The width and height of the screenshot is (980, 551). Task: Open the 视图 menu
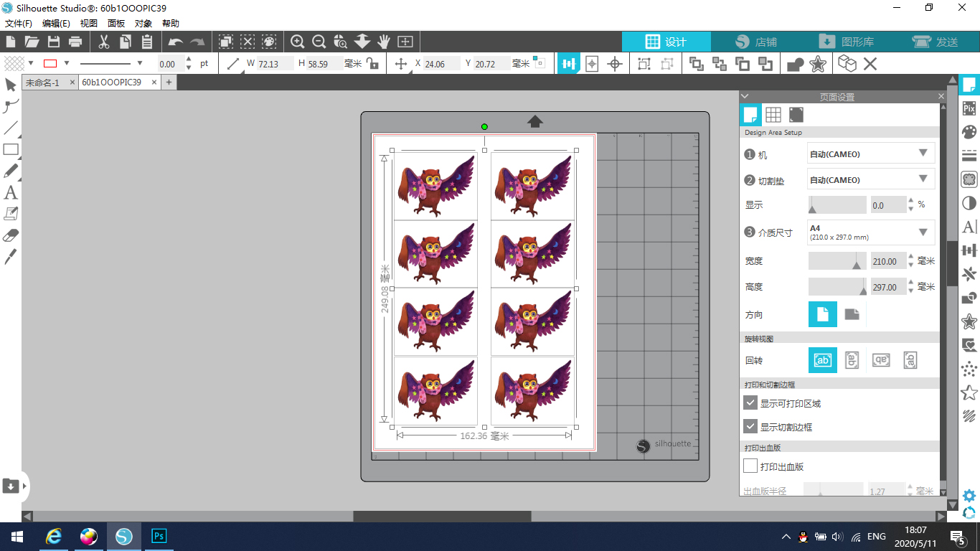coord(89,23)
